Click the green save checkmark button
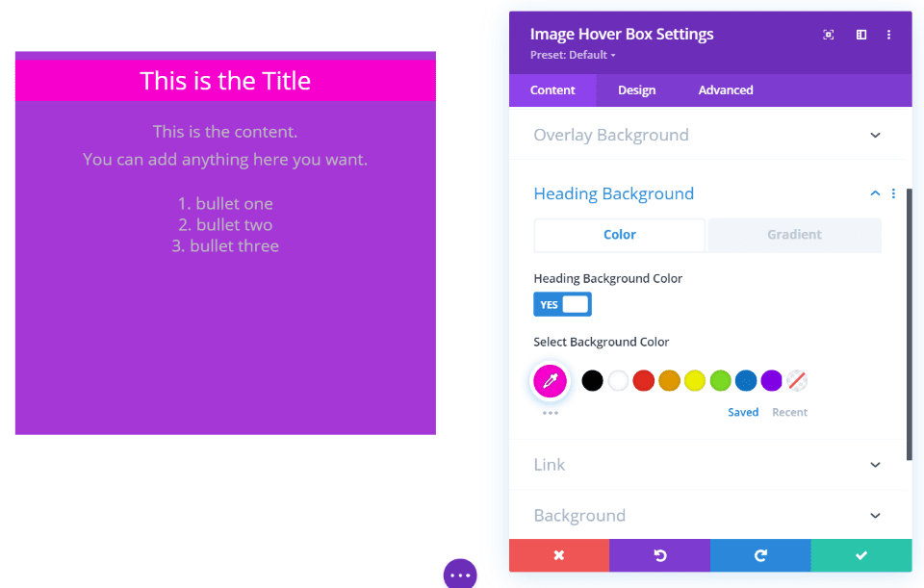This screenshot has width=924, height=588. [861, 555]
